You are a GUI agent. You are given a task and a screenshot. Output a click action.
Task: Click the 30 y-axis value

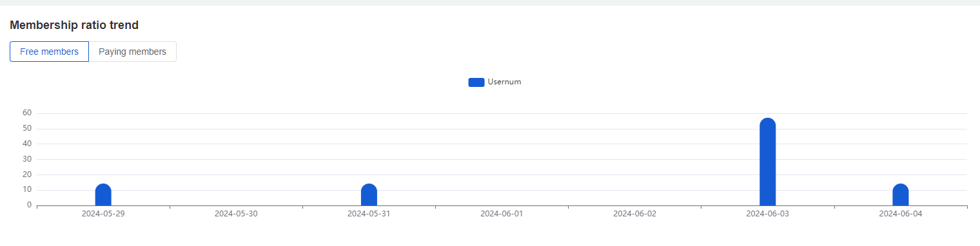coord(27,159)
